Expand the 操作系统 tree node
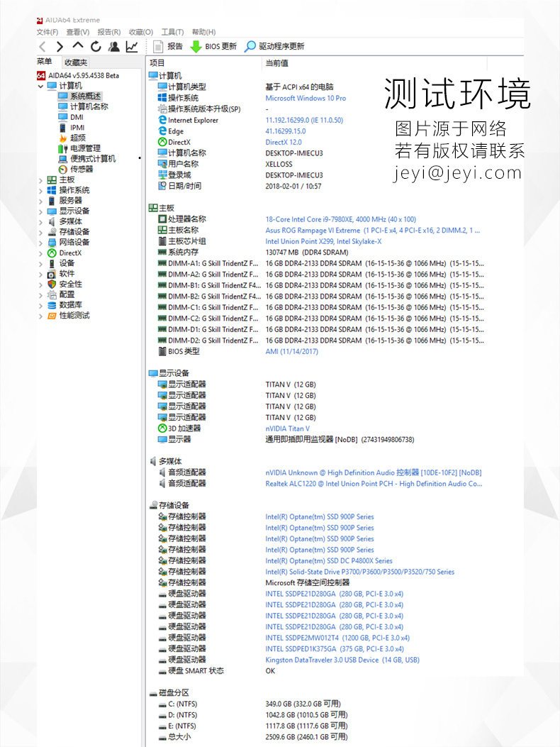This screenshot has width=560, height=747. (40, 191)
